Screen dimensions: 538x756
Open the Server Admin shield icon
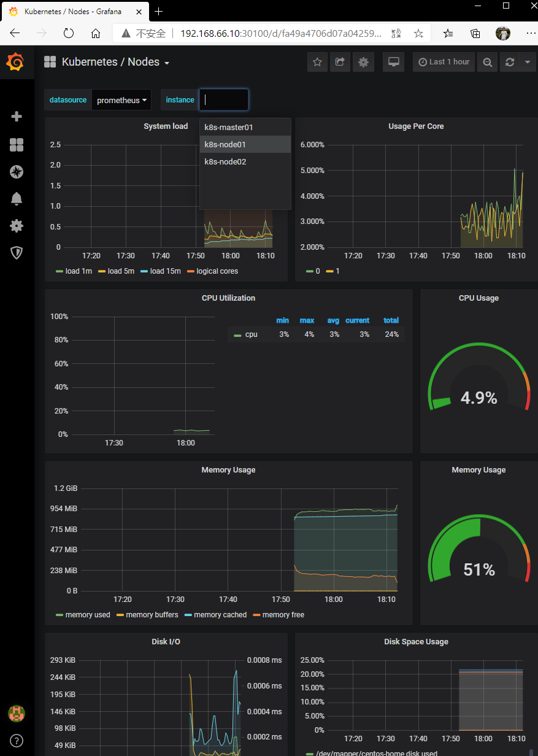coord(17,253)
